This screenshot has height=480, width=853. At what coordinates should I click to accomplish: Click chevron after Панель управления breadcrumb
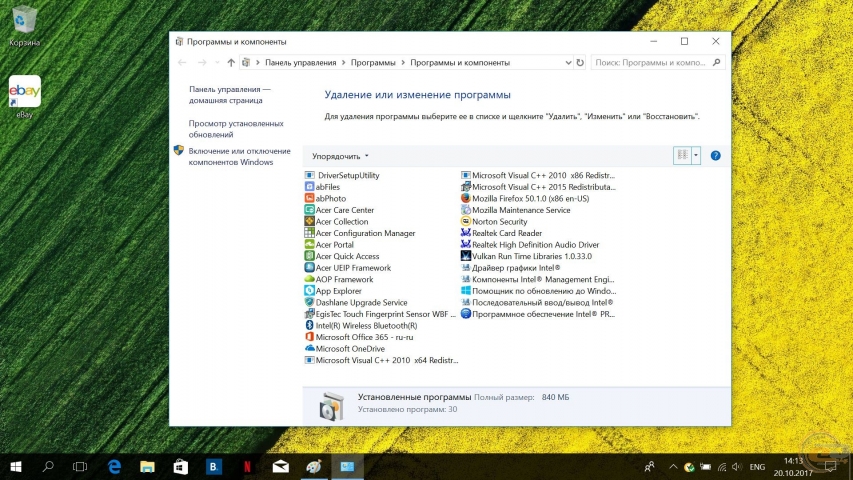point(343,63)
